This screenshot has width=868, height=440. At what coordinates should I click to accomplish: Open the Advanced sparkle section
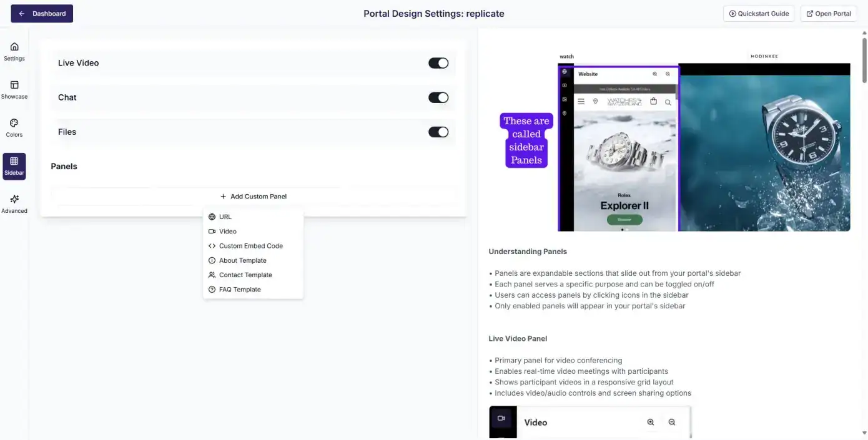[14, 203]
